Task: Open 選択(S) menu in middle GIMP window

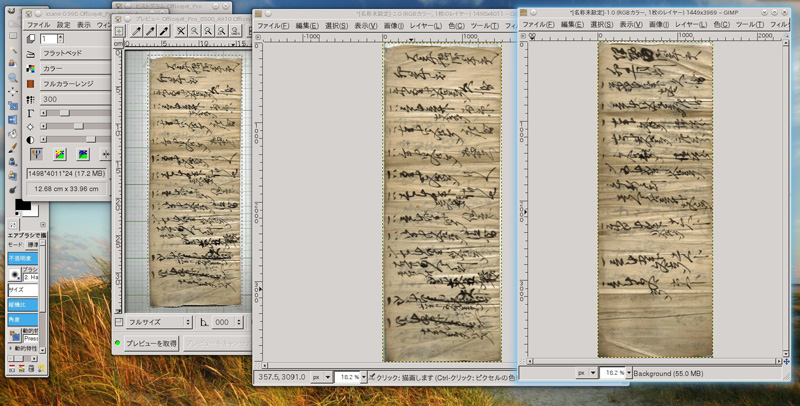Action: pos(337,26)
